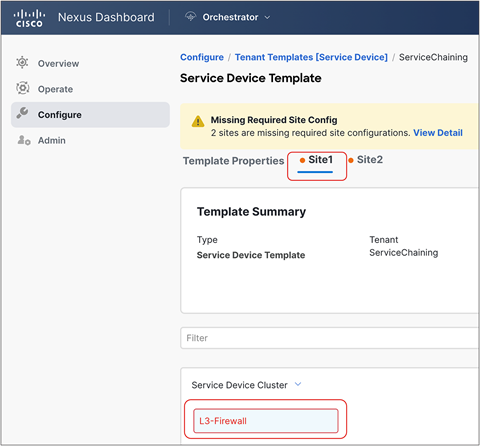480x446 pixels.
Task: Select Configure in the sidebar
Action: pos(90,115)
